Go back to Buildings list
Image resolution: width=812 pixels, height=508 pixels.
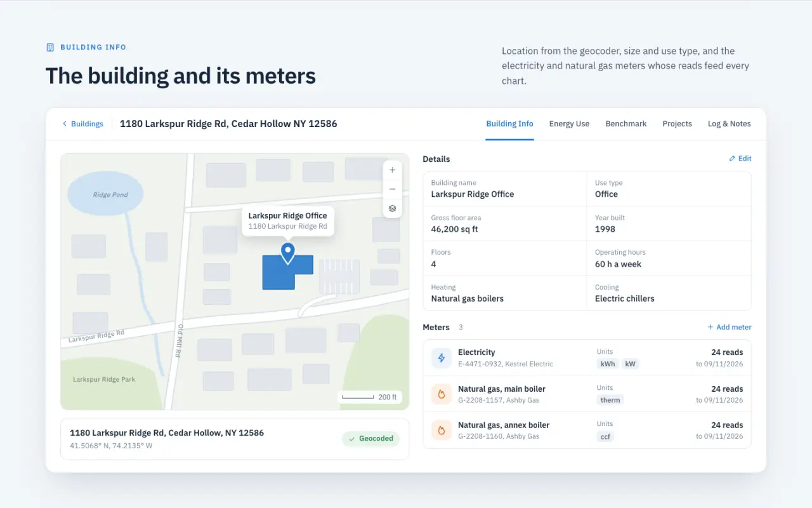tap(82, 124)
